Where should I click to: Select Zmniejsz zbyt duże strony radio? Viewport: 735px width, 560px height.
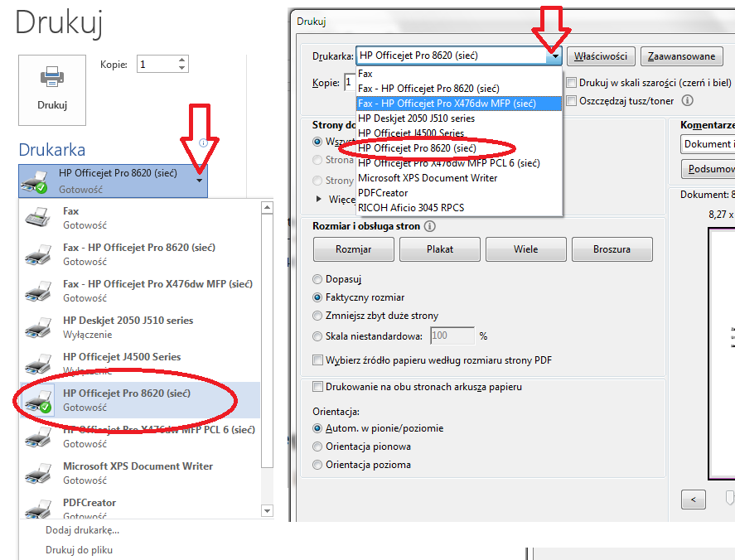[317, 316]
